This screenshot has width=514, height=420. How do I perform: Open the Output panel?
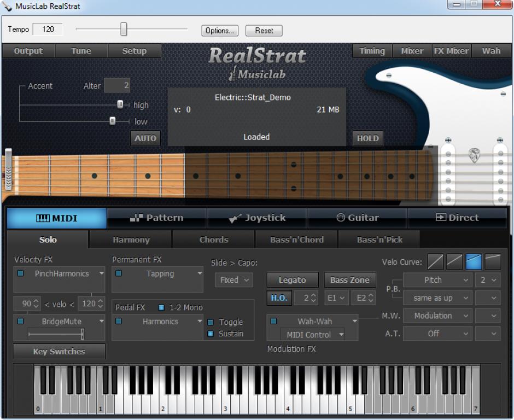pos(28,51)
